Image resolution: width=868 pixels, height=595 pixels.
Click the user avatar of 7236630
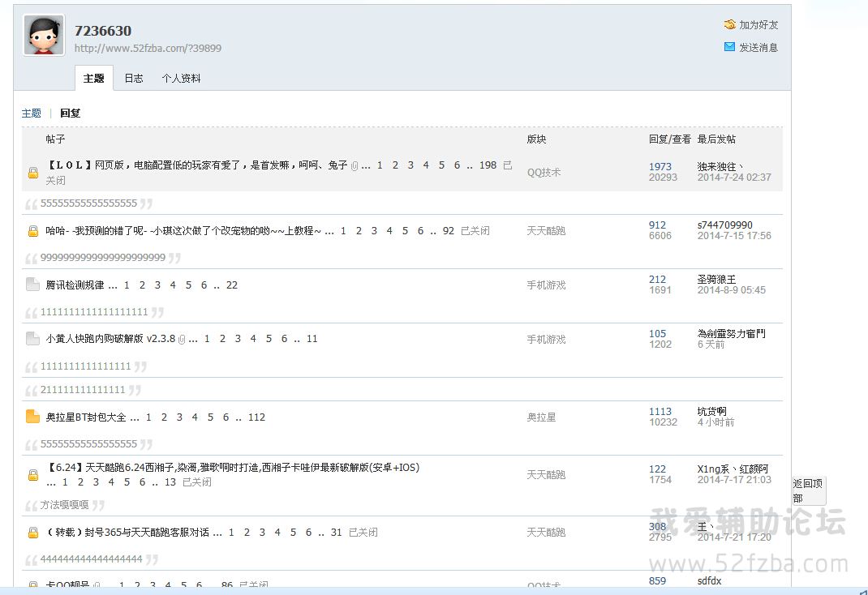44,36
